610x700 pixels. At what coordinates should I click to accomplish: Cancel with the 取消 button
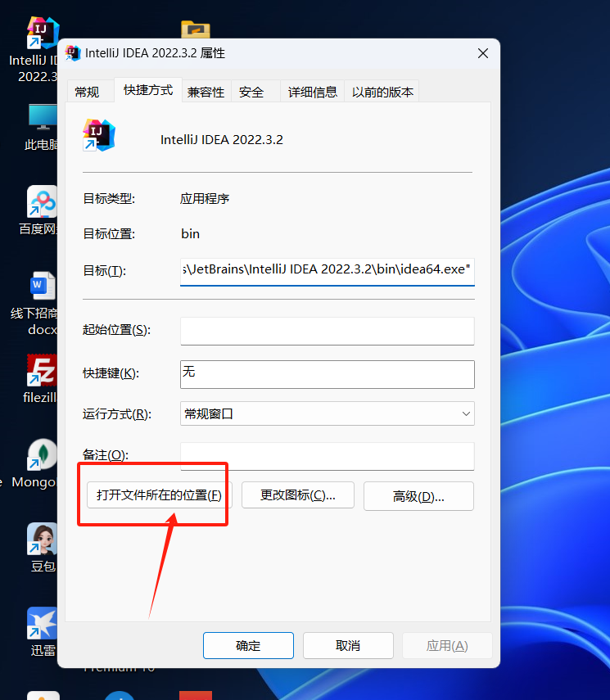coord(348,645)
